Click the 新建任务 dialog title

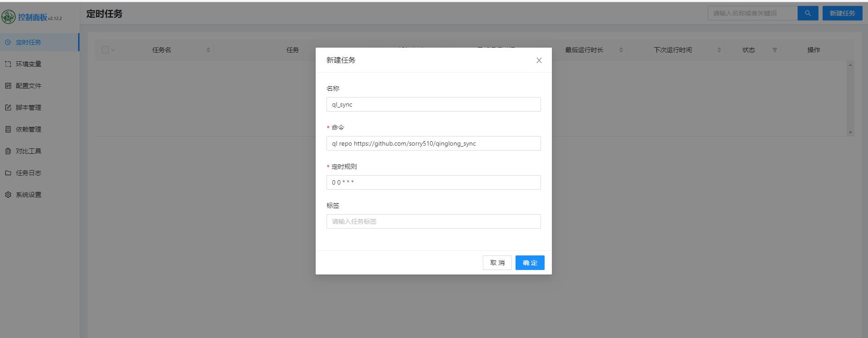(341, 60)
